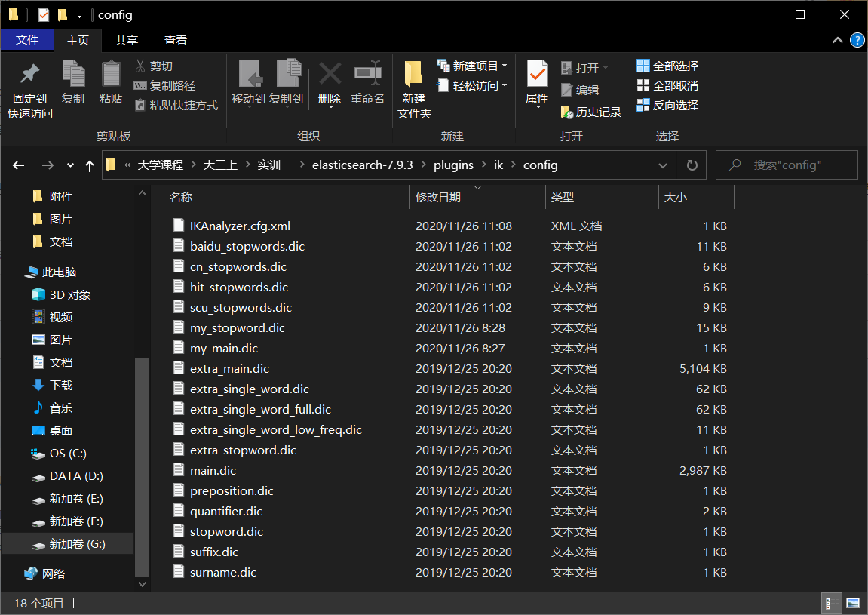Click Select none (全部取消)
Screen dimensions: 868x615
(x=667, y=85)
